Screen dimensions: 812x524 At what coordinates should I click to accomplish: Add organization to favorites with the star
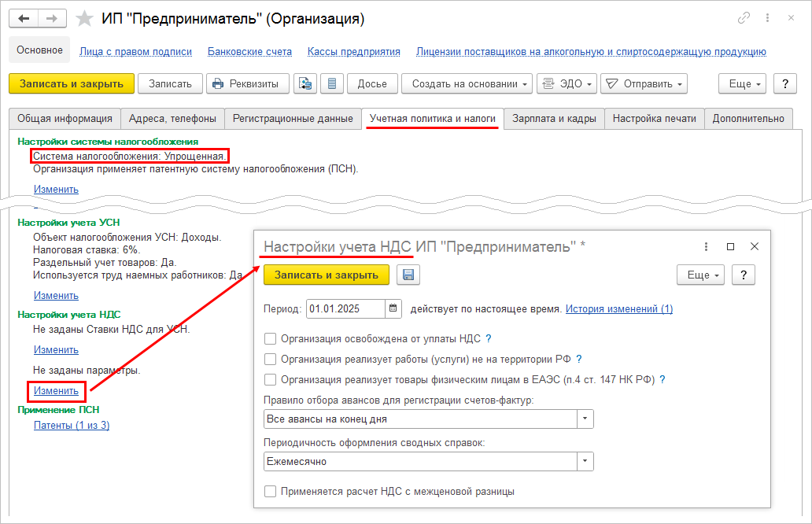(x=84, y=19)
